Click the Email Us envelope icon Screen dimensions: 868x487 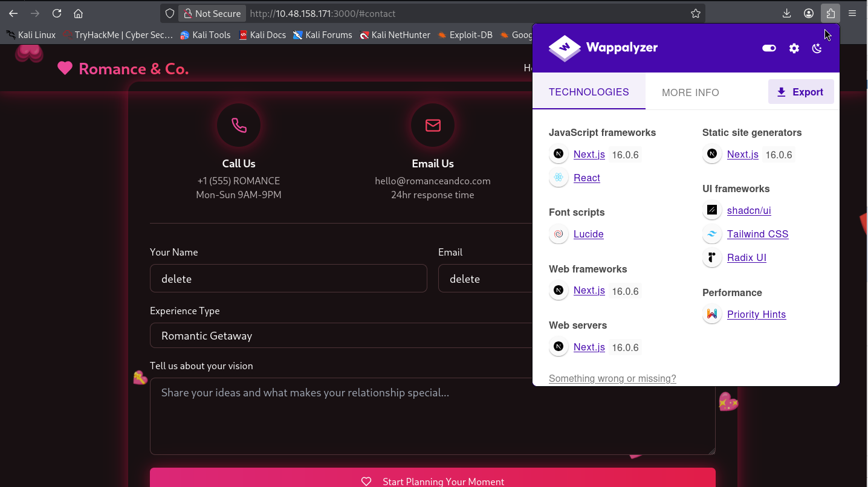(x=433, y=125)
